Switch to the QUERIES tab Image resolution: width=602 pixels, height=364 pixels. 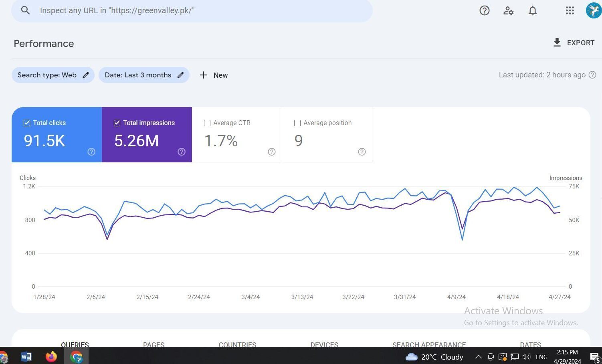tap(75, 344)
